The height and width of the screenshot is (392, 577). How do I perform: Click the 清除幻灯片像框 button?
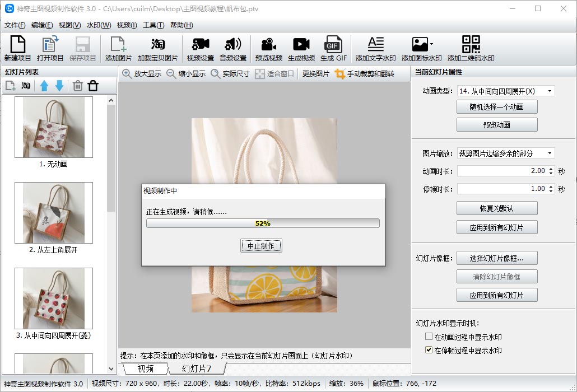click(497, 277)
